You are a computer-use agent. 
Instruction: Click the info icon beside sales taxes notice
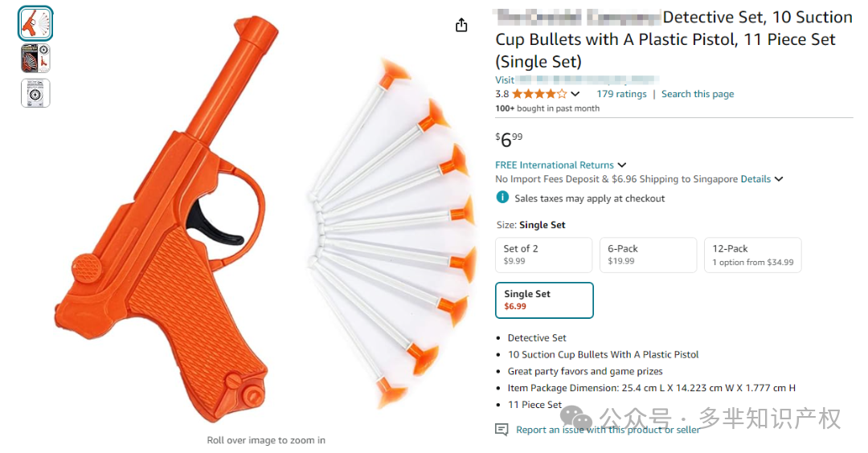pyautogui.click(x=502, y=198)
